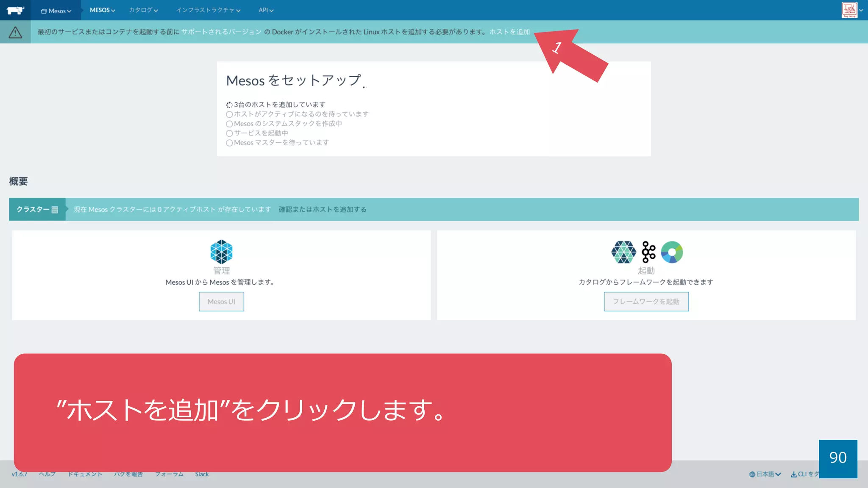Image resolution: width=868 pixels, height=488 pixels.
Task: Click the spinner beside 3台のホストを追加しています
Action: [229, 105]
